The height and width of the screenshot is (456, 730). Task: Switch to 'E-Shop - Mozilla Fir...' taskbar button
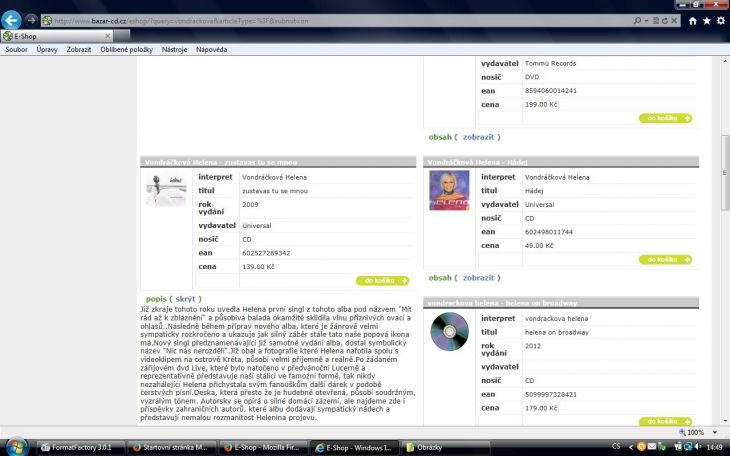[x=263, y=447]
